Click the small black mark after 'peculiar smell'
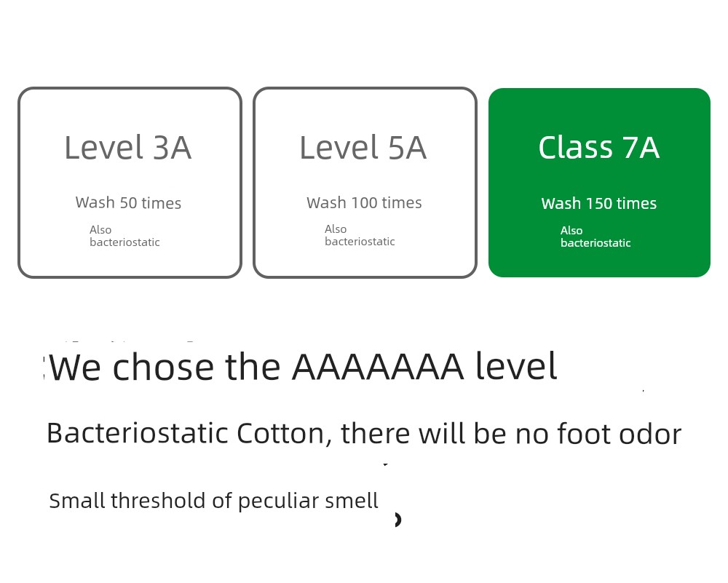This screenshot has width=728, height=583. [x=397, y=520]
